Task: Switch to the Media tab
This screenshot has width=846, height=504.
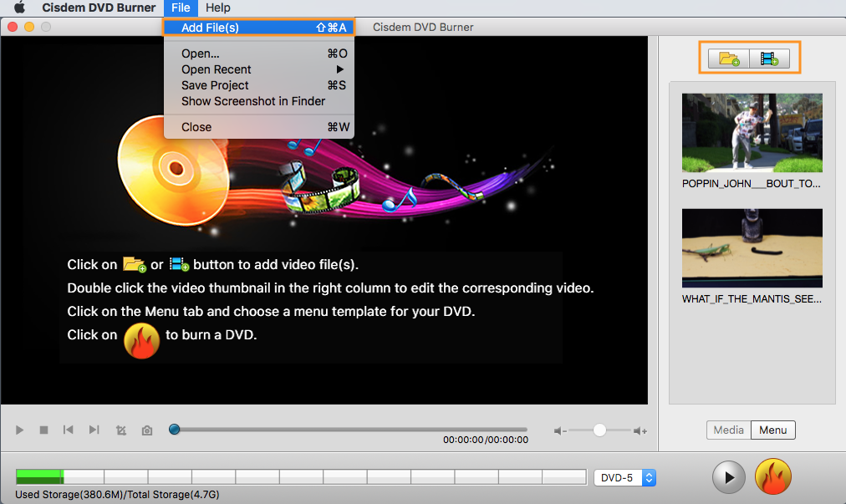Action: tap(728, 430)
